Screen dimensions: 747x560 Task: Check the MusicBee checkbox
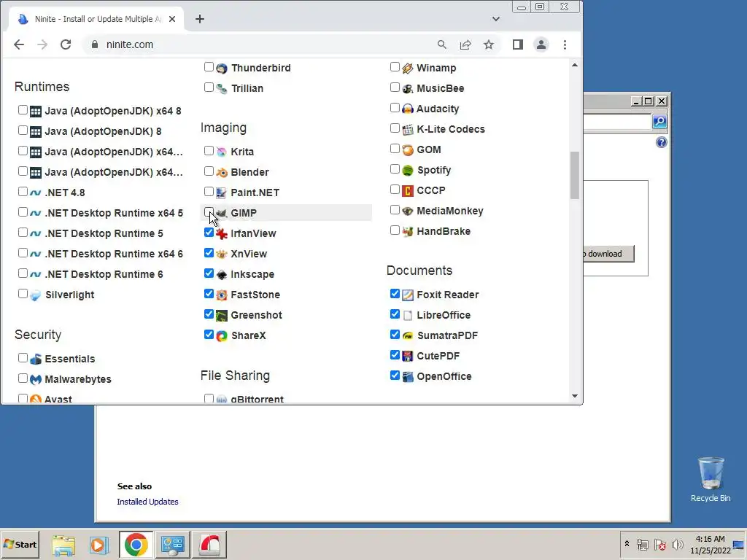(x=395, y=87)
